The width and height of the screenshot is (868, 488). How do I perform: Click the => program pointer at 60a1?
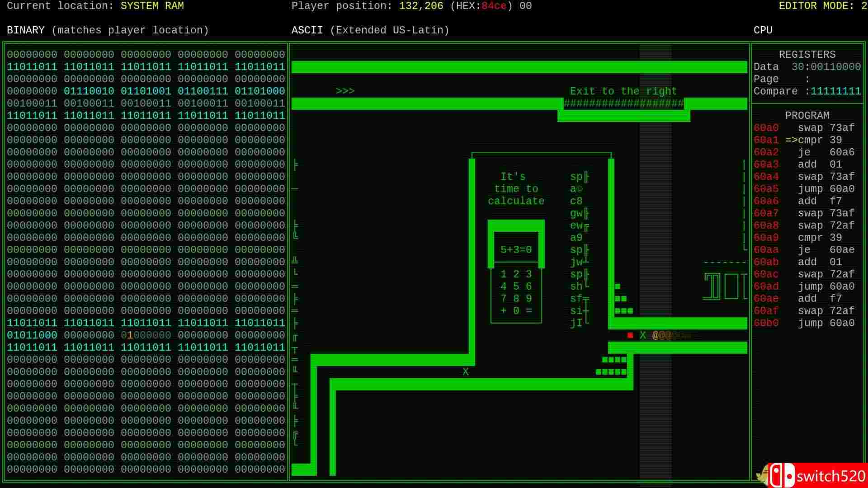(x=791, y=140)
